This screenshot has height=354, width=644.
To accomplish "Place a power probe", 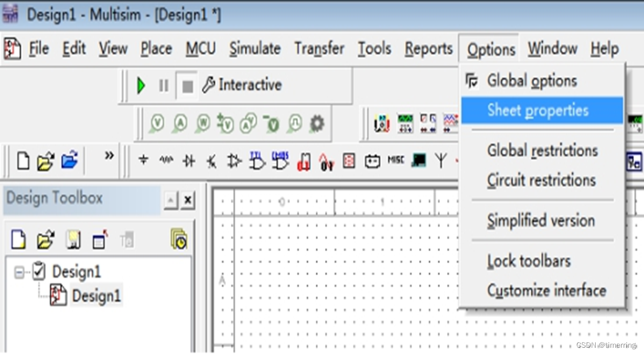I will click(x=202, y=124).
